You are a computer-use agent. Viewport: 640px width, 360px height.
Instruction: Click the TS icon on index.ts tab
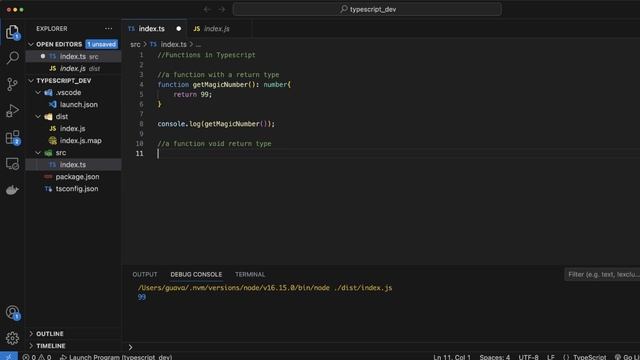tap(131, 29)
